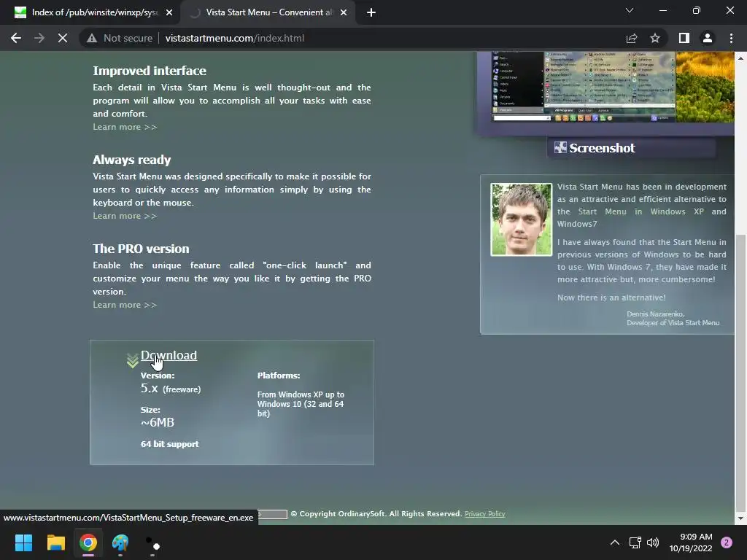Click the Platforms: label
The image size is (747, 560).
(279, 376)
